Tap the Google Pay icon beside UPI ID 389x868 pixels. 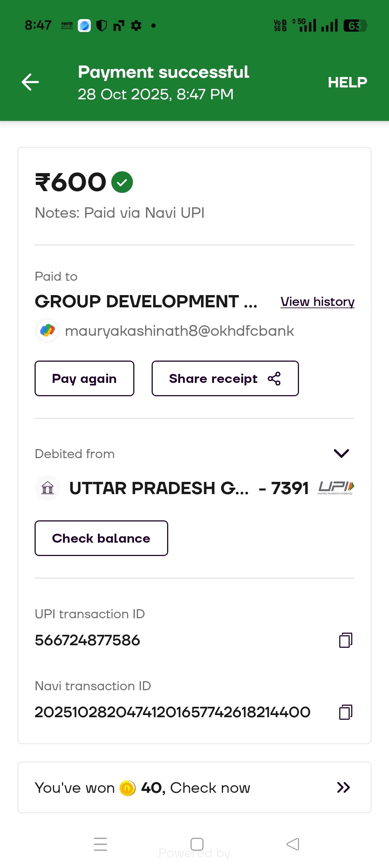pos(48,330)
